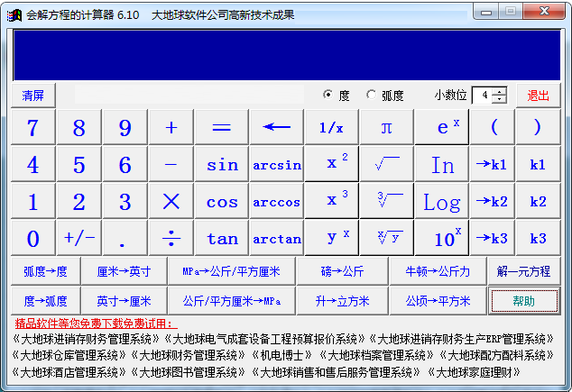Screen dimensions: 572x392
Task: Store value with the →k1 key
Action: pyautogui.click(x=493, y=164)
